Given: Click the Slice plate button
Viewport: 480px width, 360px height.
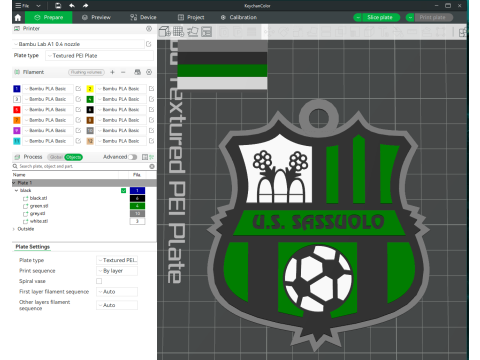Looking at the screenshot, I should (380, 17).
